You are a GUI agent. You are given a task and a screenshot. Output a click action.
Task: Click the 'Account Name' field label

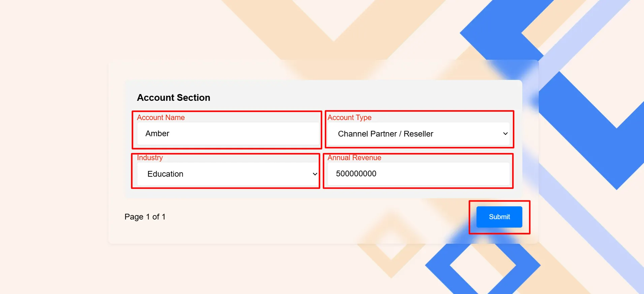[161, 117]
